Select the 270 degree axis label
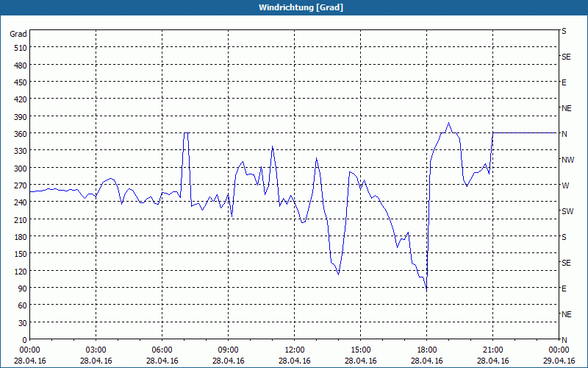 tap(21, 185)
